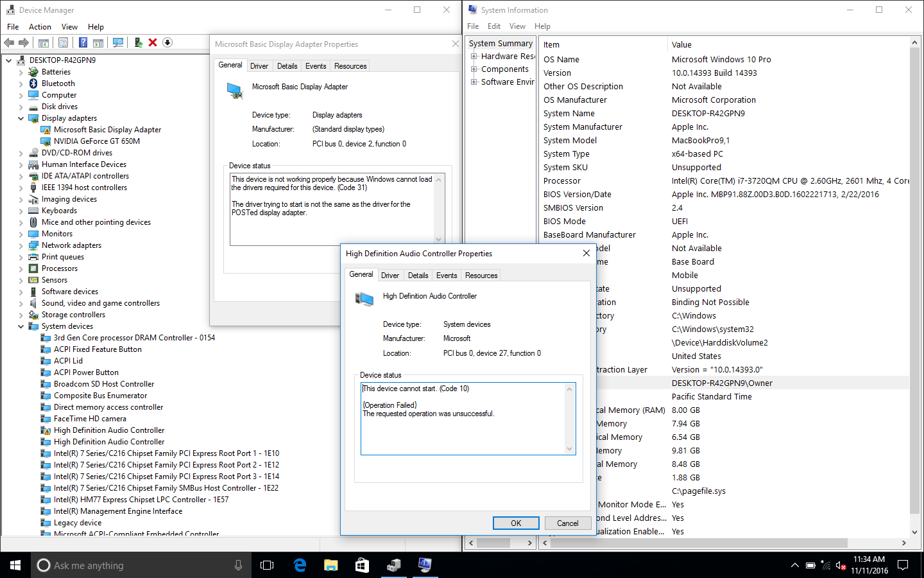Click the Scan for hardware changes icon
Viewport: 924px width, 578px height.
(x=118, y=42)
